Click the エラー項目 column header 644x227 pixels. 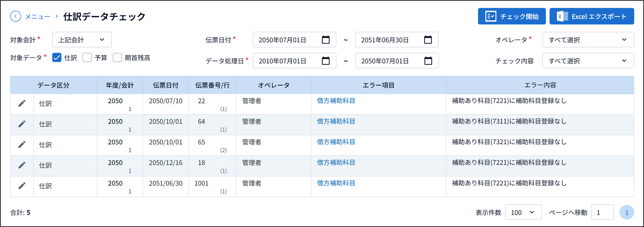pyautogui.click(x=379, y=85)
